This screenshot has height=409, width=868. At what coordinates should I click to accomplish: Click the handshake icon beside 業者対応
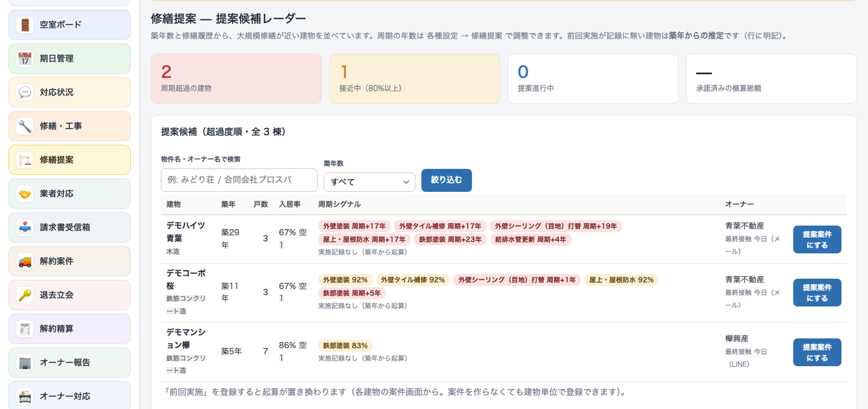point(25,194)
